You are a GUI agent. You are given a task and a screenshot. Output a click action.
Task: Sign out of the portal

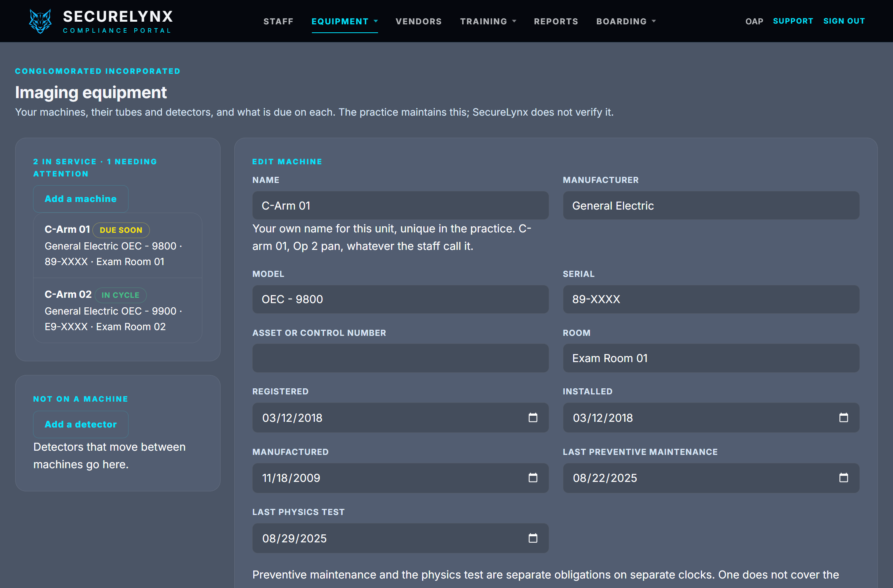pos(844,21)
